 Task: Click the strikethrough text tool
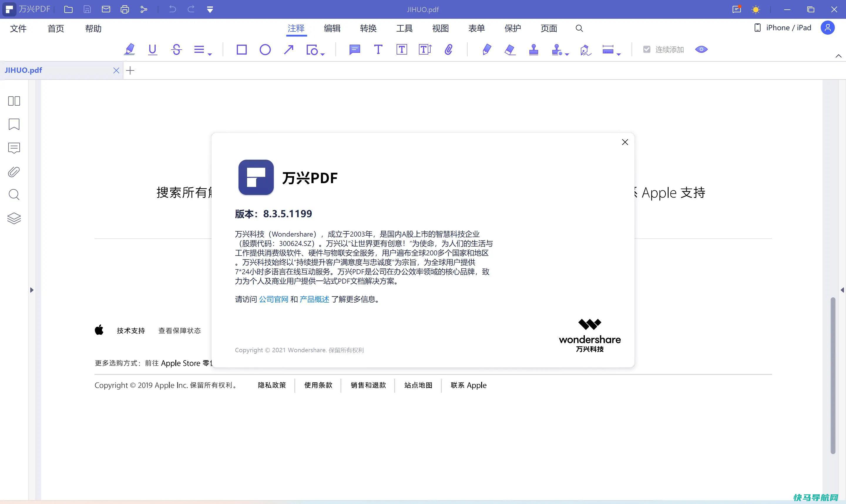pos(176,49)
